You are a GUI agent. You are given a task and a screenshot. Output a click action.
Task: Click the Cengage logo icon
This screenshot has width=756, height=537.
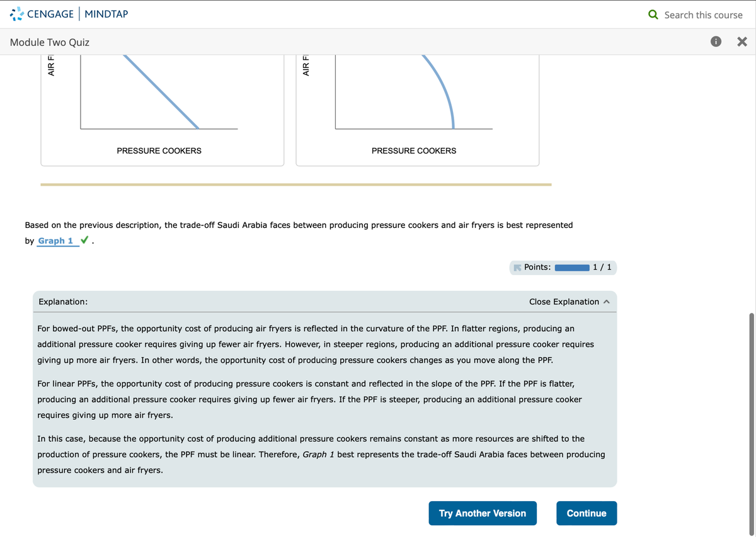pyautogui.click(x=17, y=14)
